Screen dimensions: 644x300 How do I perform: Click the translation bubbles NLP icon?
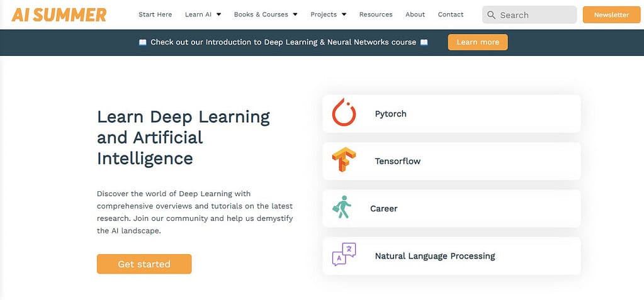tap(344, 255)
